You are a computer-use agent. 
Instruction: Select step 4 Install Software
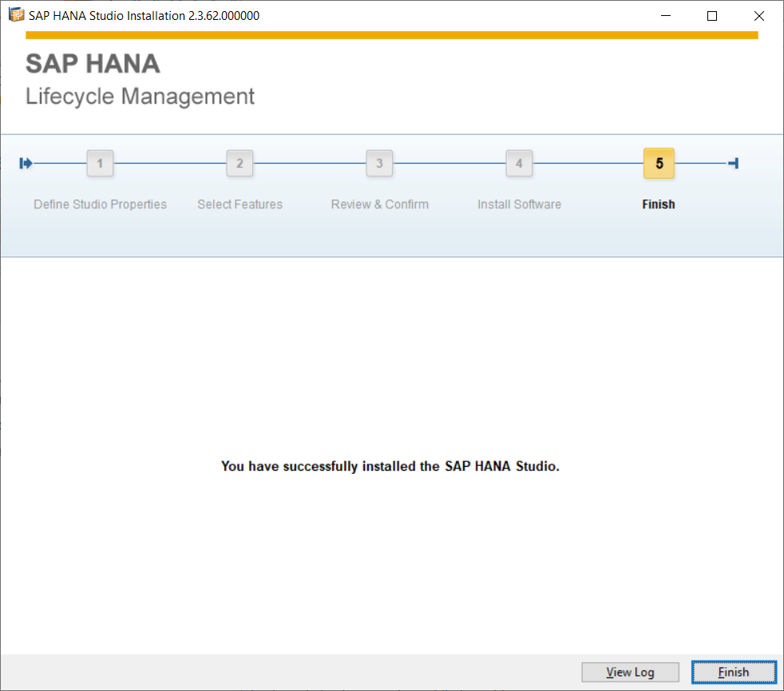(x=519, y=163)
